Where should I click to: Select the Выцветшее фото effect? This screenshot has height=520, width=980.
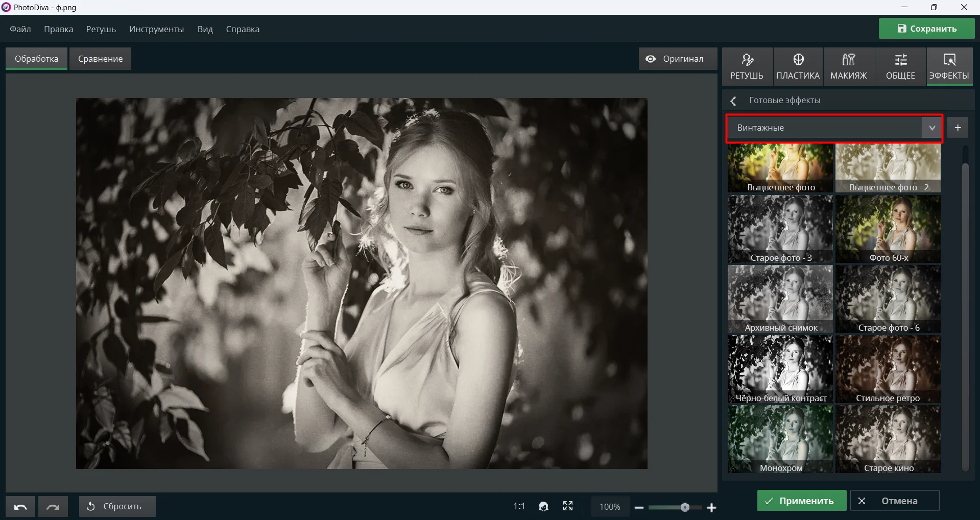click(x=780, y=168)
